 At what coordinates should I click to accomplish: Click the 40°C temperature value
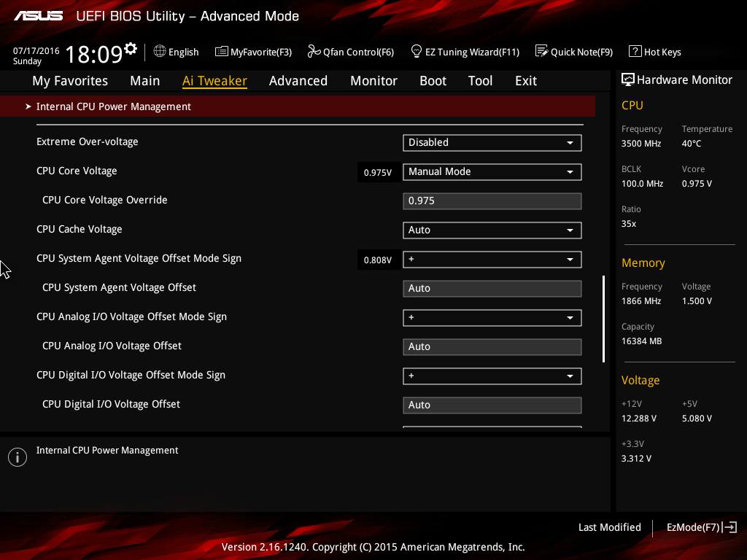tap(692, 144)
